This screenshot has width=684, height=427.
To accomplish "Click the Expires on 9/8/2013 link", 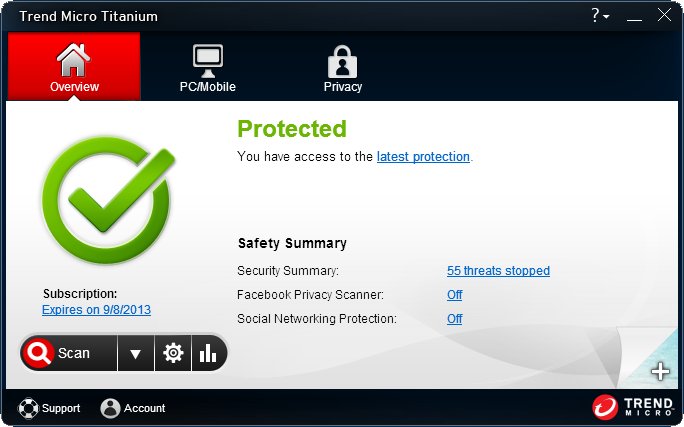I will coord(96,310).
